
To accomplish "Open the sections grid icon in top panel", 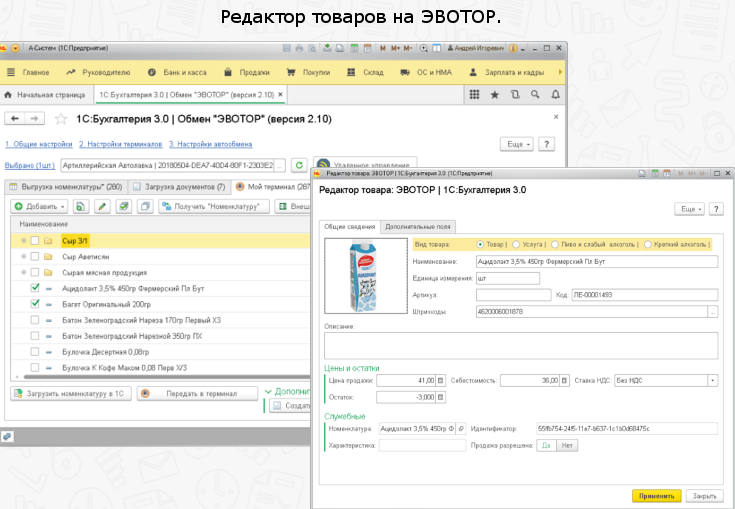I will click(x=474, y=95).
